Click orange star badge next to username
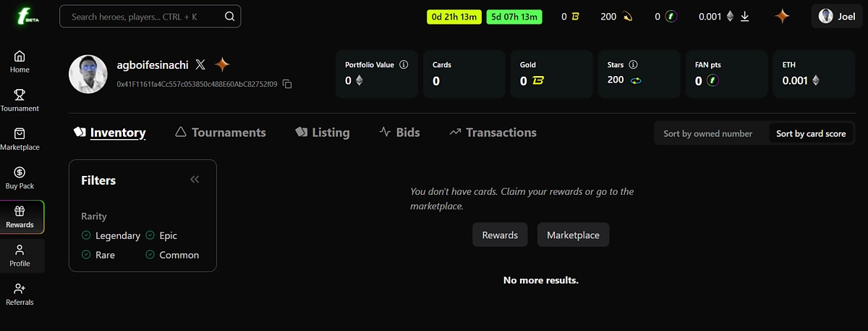The width and height of the screenshot is (868, 331). click(222, 65)
